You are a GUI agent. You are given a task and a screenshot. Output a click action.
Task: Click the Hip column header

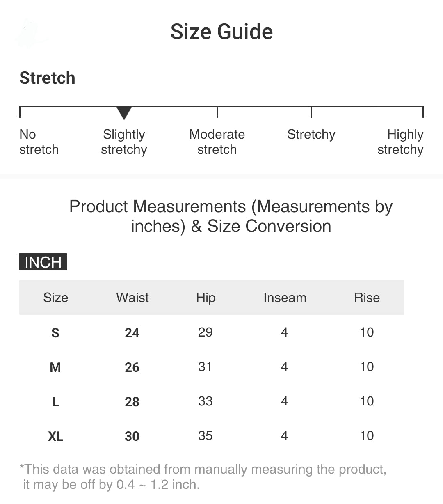pos(206,298)
